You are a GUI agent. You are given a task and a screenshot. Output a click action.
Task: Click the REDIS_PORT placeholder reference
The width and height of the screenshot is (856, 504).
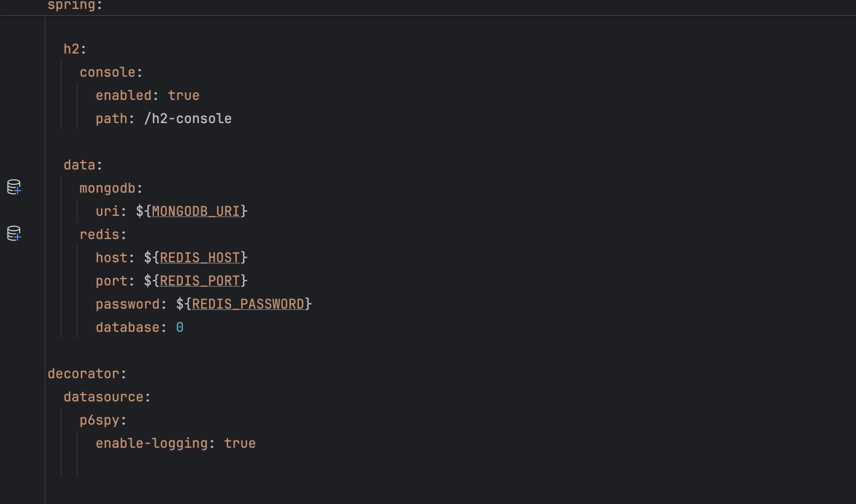click(x=199, y=281)
